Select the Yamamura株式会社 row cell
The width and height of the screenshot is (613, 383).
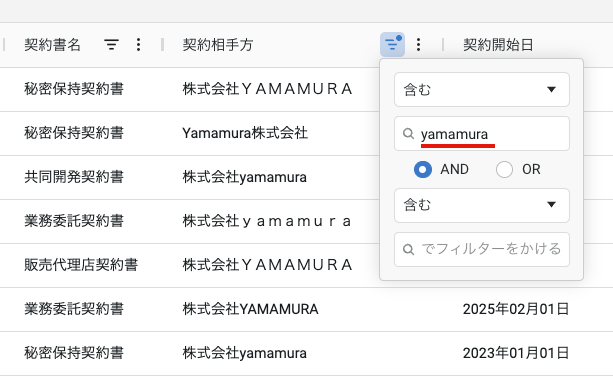point(245,133)
